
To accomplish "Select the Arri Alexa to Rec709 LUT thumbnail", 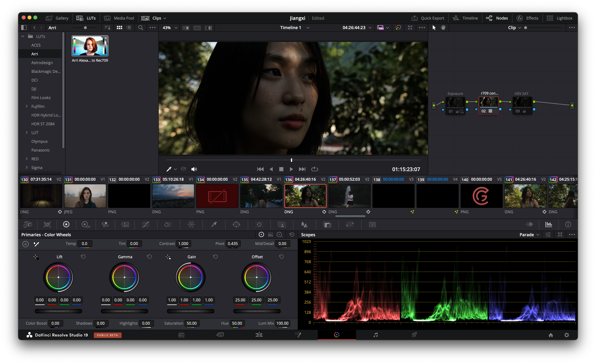I will (90, 46).
